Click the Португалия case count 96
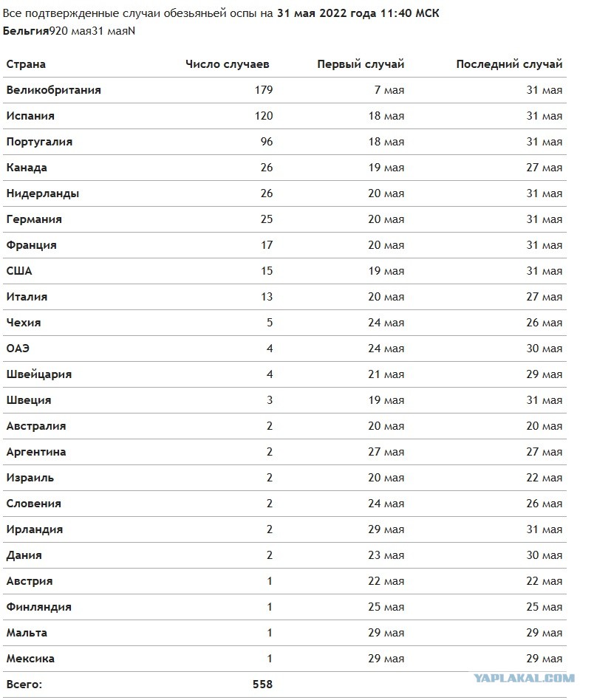The width and height of the screenshot is (594, 700). pos(267,142)
